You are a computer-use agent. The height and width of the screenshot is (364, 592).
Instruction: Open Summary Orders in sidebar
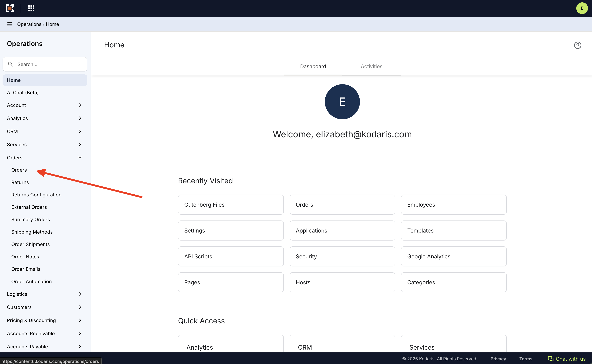pos(31,220)
